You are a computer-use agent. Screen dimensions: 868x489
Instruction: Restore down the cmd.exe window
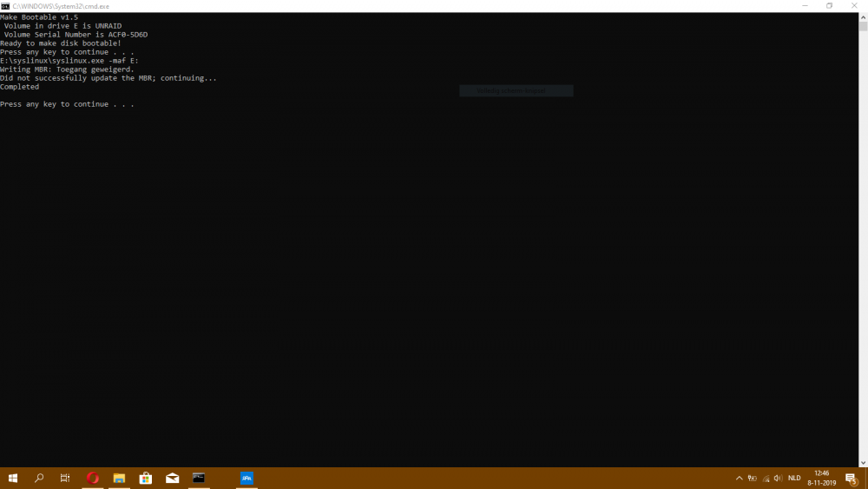coord(829,6)
